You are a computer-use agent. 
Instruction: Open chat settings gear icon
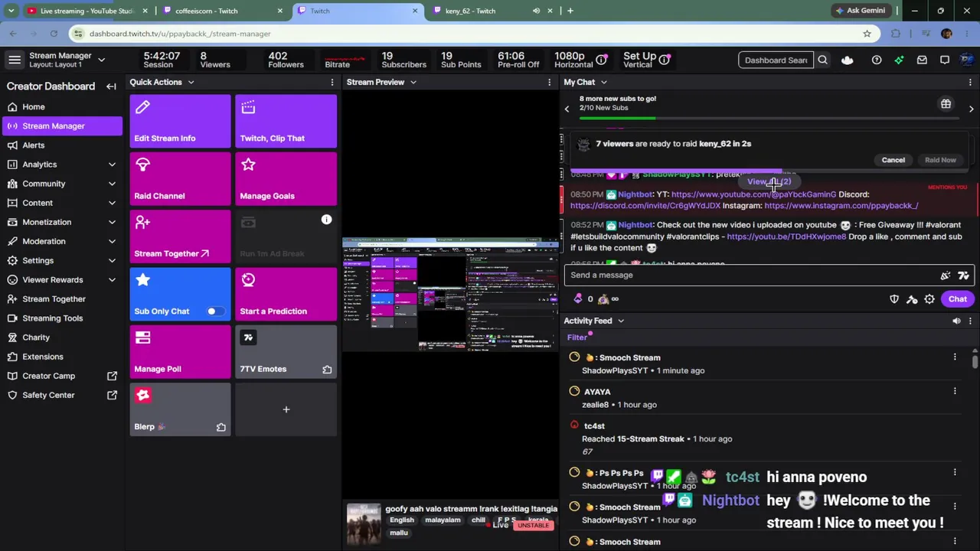click(929, 299)
